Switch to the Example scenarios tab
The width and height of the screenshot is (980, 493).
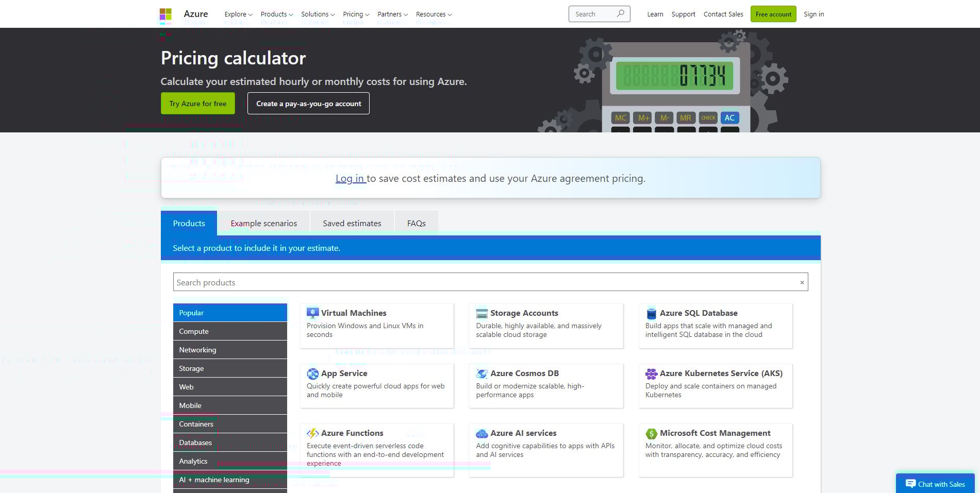[x=264, y=223]
